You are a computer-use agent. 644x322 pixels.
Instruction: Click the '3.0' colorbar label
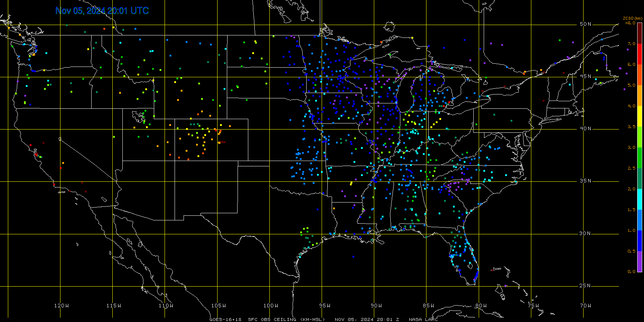pos(631,147)
